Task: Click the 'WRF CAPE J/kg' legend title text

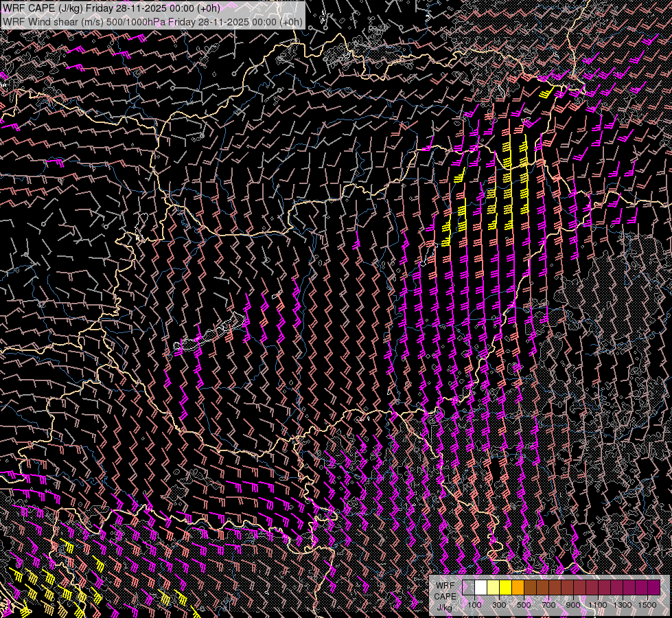Action: coord(445,596)
